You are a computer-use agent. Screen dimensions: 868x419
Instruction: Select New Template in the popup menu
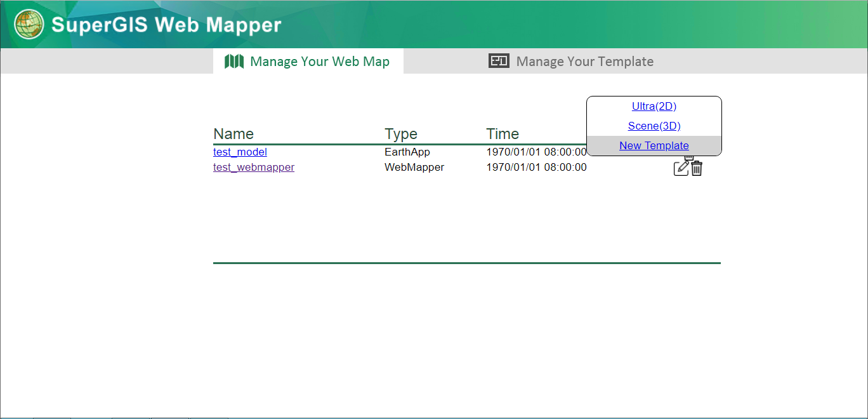pos(654,146)
